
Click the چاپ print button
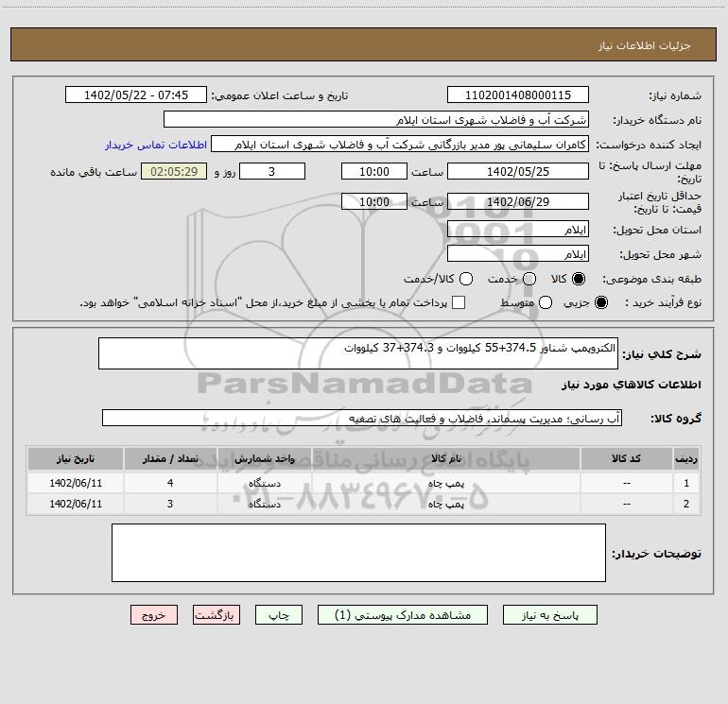[279, 615]
